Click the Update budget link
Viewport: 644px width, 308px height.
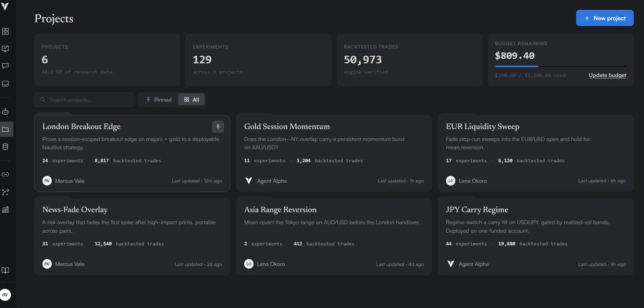point(607,75)
